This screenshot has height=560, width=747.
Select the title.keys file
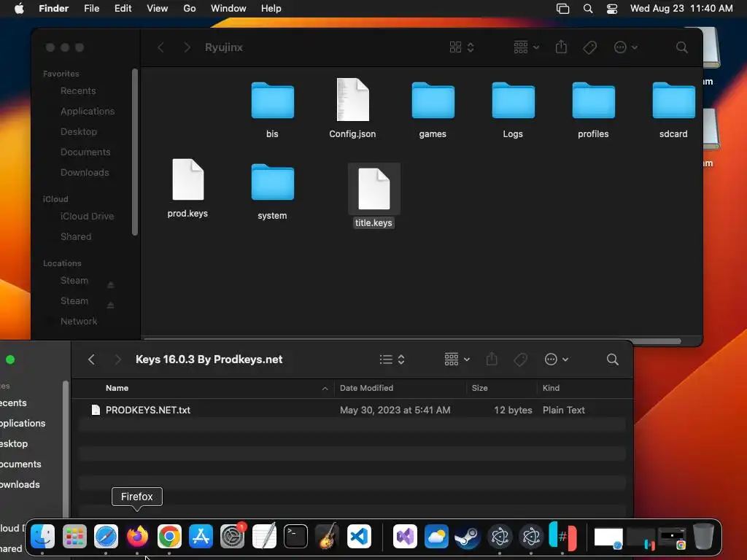coord(374,189)
